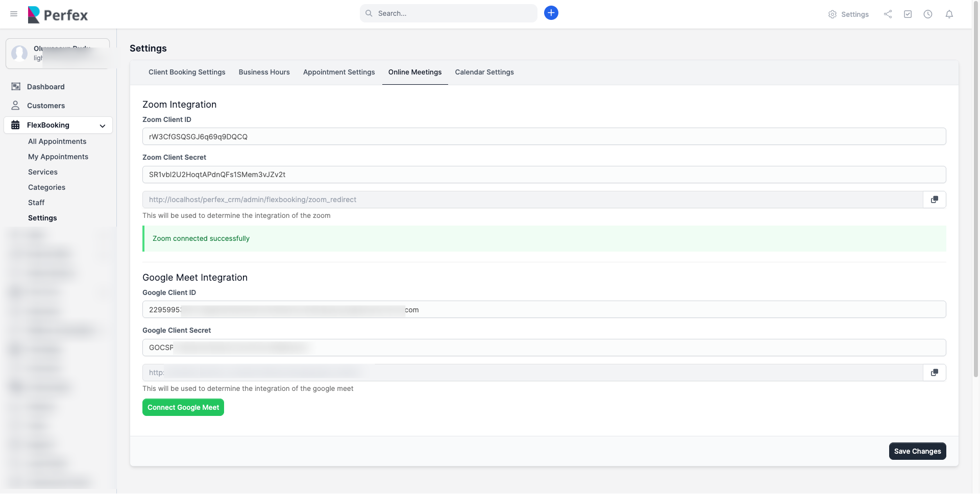Click the Google Meet redirect URL field
This screenshot has width=980, height=494.
click(x=532, y=373)
